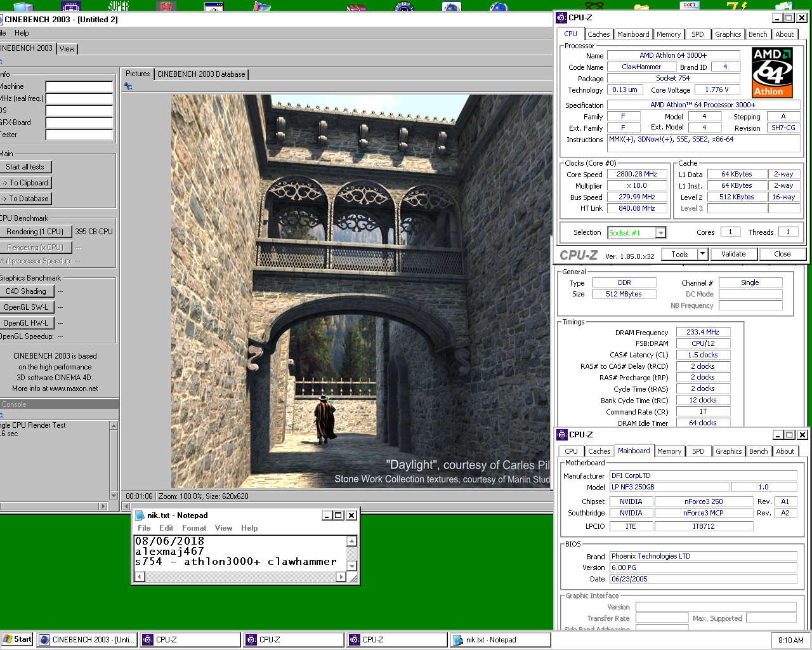The height and width of the screenshot is (650, 812).
Task: Click the AMD Athlon 64 logo in CPU-Z
Action: (772, 72)
